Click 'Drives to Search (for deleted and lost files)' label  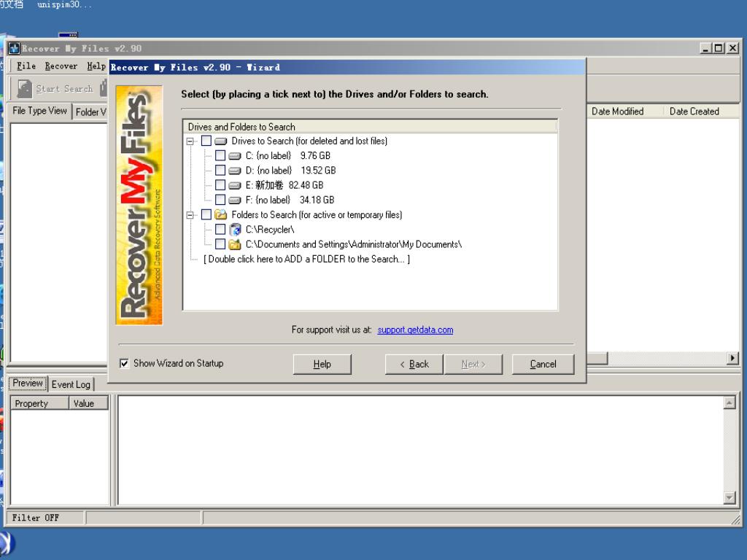309,141
